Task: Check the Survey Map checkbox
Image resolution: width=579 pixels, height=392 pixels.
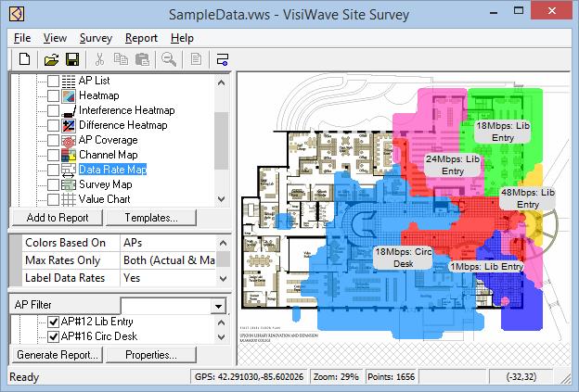Action: (x=53, y=184)
